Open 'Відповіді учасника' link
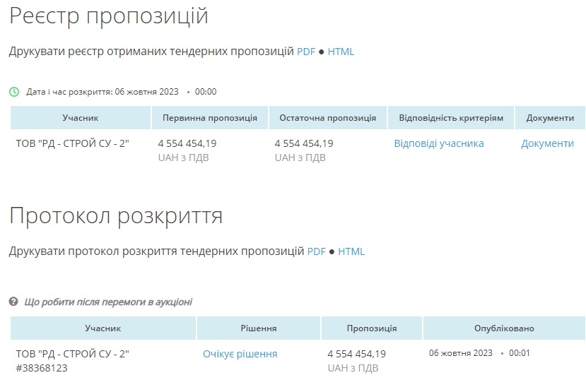Screen dimensions: 586x392 pyautogui.click(x=439, y=143)
